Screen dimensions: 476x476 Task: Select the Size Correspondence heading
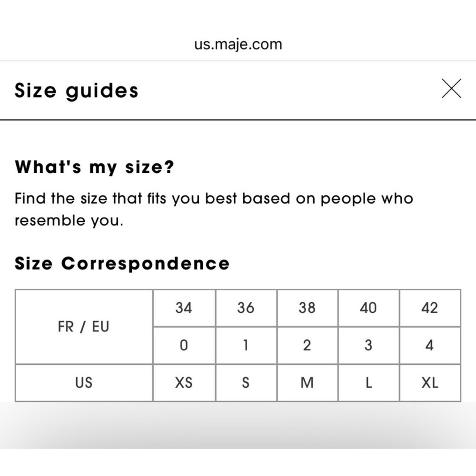click(x=122, y=264)
